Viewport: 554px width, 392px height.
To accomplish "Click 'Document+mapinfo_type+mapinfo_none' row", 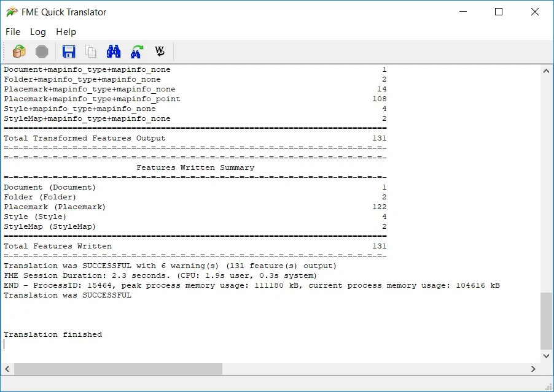I will point(195,69).
